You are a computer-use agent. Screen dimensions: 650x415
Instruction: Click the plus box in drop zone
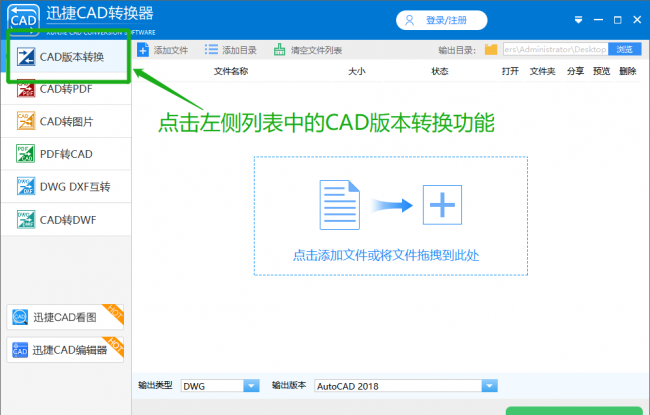[x=442, y=205]
